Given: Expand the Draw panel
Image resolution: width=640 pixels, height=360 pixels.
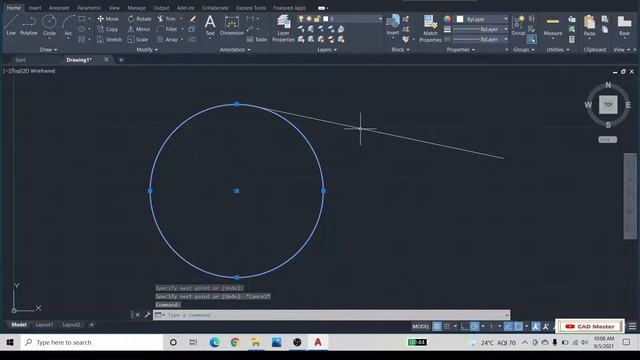Looking at the screenshot, I should (48, 50).
